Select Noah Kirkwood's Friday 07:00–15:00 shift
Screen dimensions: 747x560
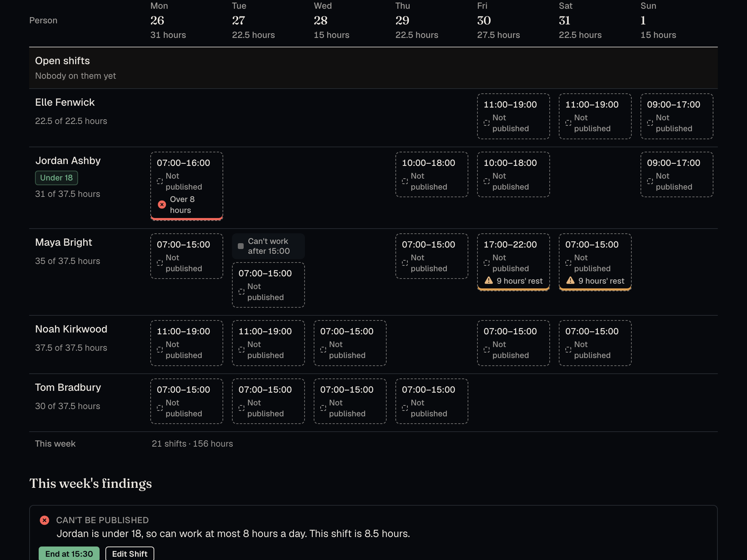(514, 343)
